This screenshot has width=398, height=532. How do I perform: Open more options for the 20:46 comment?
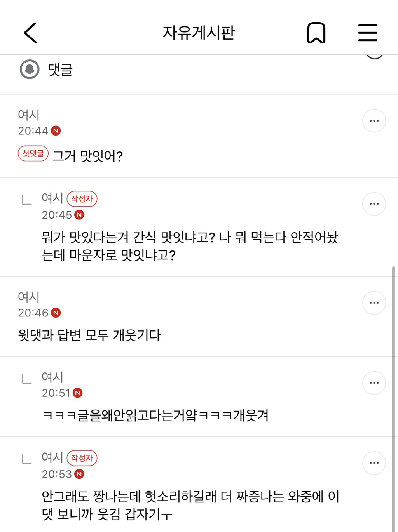(374, 303)
